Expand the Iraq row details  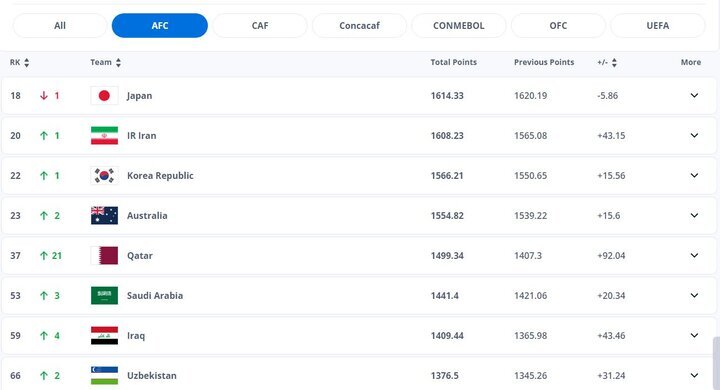(x=694, y=335)
